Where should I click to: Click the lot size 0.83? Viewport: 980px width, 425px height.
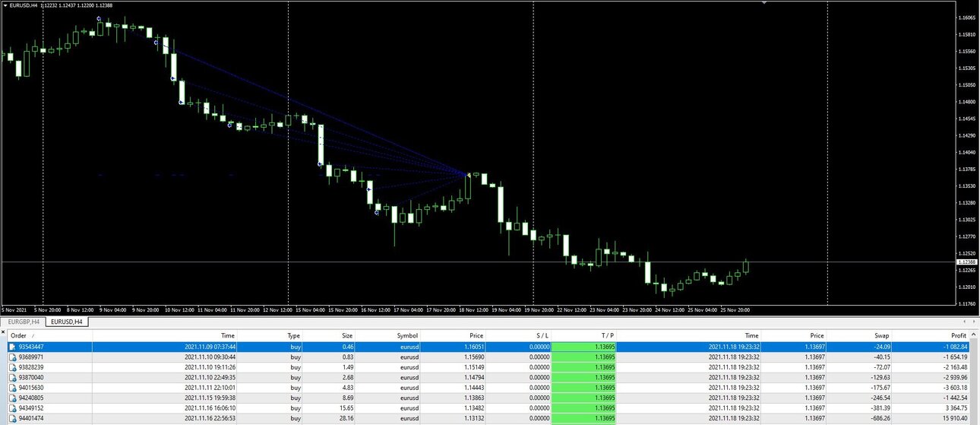[x=346, y=357]
